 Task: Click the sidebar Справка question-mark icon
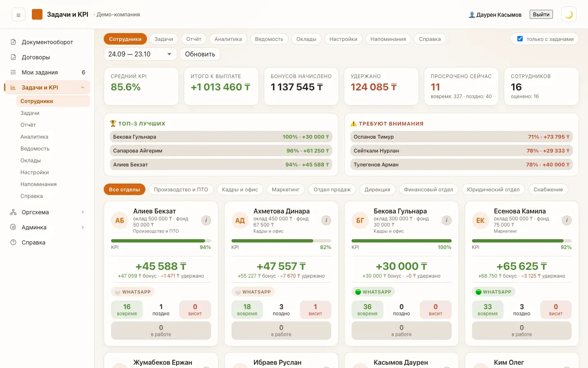tap(13, 242)
